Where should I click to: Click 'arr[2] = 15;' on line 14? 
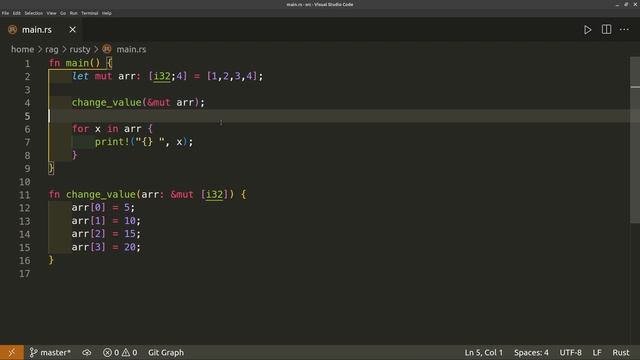106,234
